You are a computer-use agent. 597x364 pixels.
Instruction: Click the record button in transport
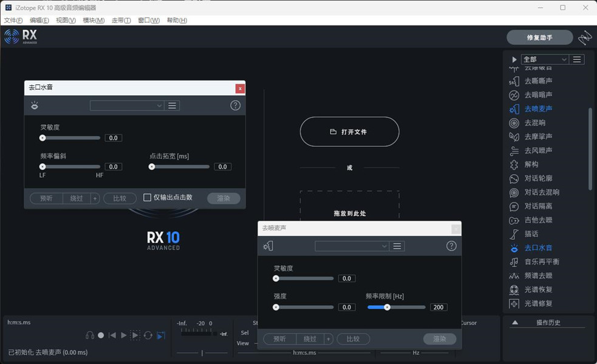[101, 335]
